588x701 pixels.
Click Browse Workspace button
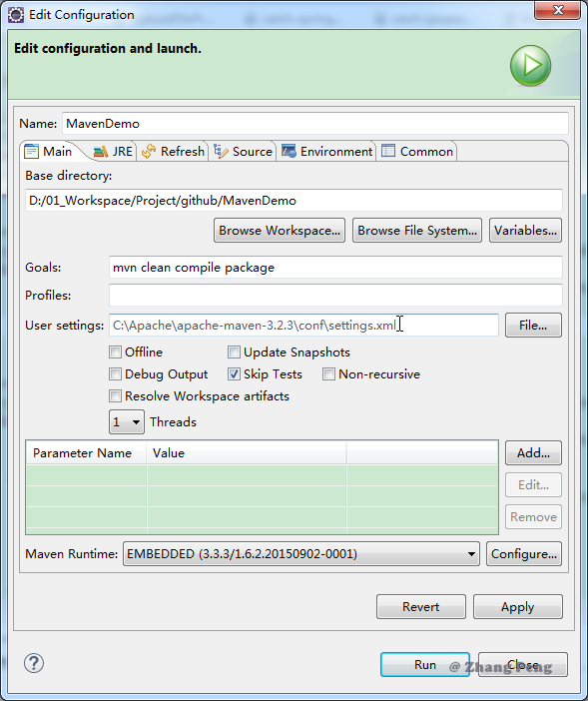coord(280,231)
